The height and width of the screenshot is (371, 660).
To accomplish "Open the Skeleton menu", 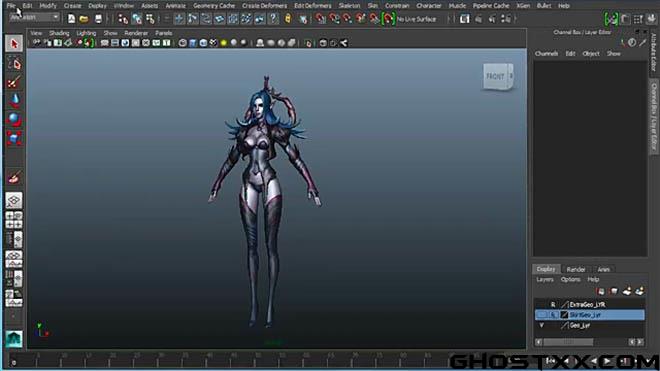I will 349,5.
